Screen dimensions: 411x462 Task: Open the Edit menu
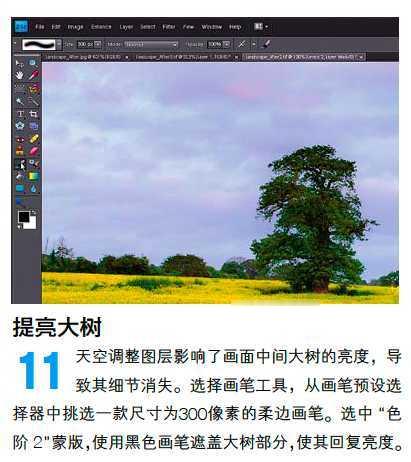pyautogui.click(x=56, y=27)
